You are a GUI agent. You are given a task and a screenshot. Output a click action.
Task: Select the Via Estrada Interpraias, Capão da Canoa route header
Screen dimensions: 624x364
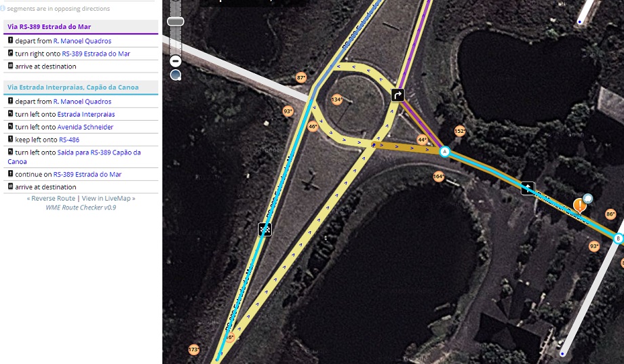point(81,87)
